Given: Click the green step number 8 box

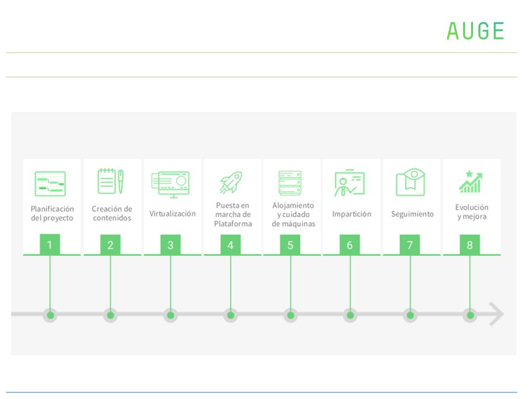Looking at the screenshot, I should [x=470, y=244].
